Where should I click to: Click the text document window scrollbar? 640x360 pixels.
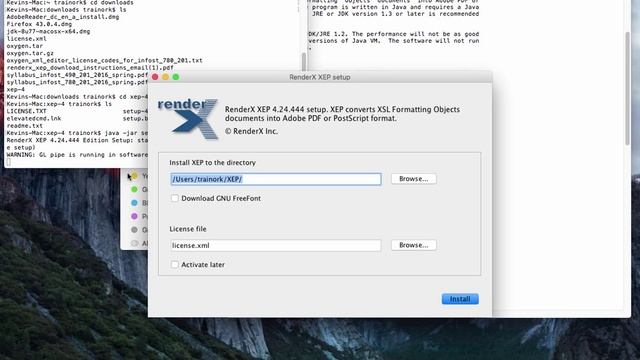[627, 88]
